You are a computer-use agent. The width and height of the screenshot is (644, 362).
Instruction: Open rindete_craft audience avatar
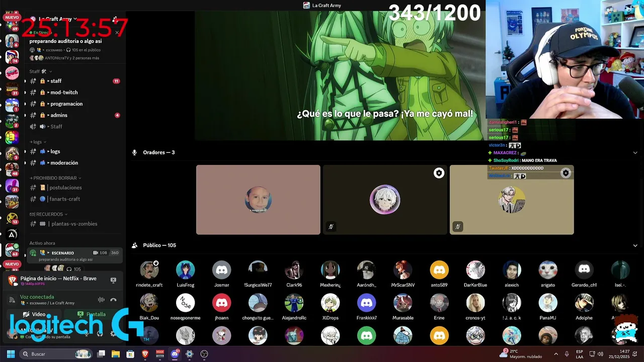[x=149, y=270]
